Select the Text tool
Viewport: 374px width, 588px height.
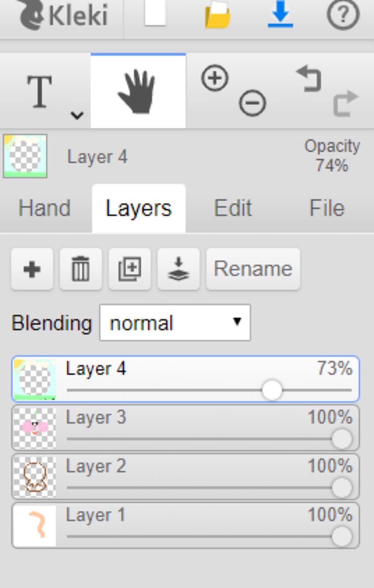coord(40,92)
